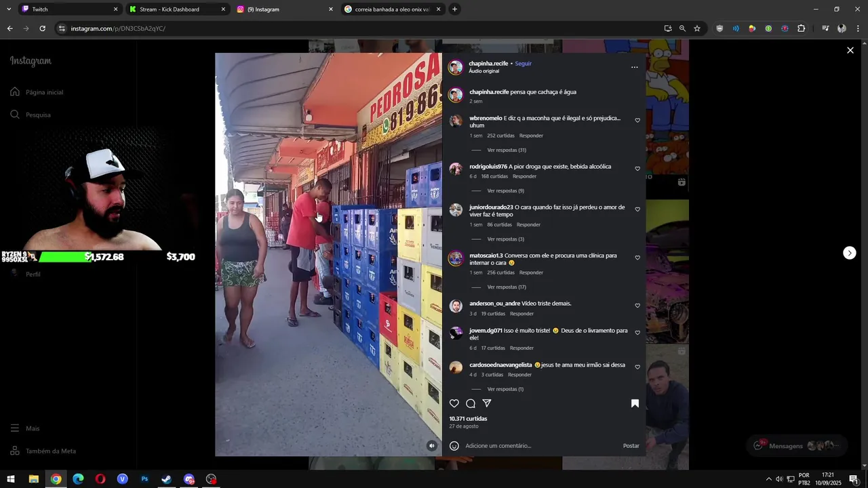This screenshot has height=488, width=868.
Task: Open the gray shield ad-blocker extension
Action: point(719,28)
